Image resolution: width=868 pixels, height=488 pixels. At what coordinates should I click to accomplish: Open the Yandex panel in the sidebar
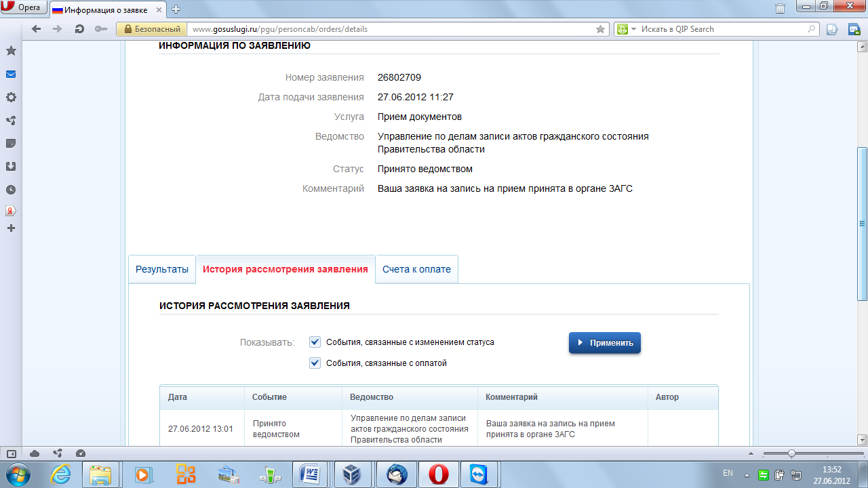point(11,211)
